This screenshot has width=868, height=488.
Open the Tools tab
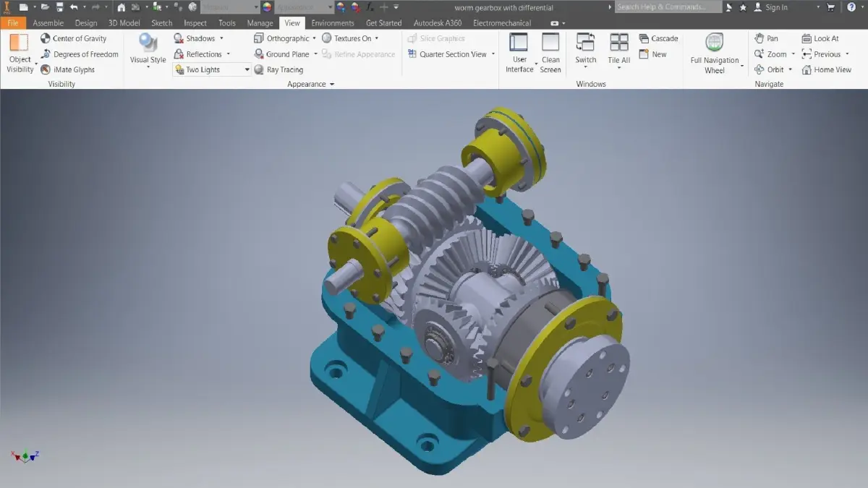[x=227, y=23]
